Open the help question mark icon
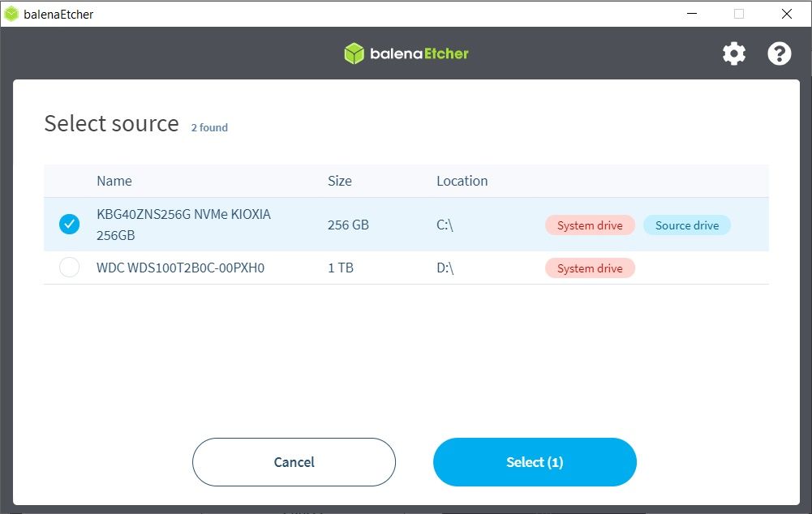The height and width of the screenshot is (514, 812). (779, 54)
